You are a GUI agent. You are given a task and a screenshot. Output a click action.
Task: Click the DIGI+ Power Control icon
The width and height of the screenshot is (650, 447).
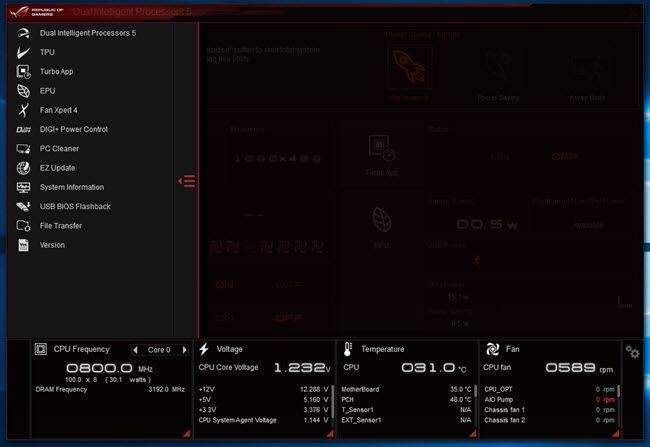23,129
